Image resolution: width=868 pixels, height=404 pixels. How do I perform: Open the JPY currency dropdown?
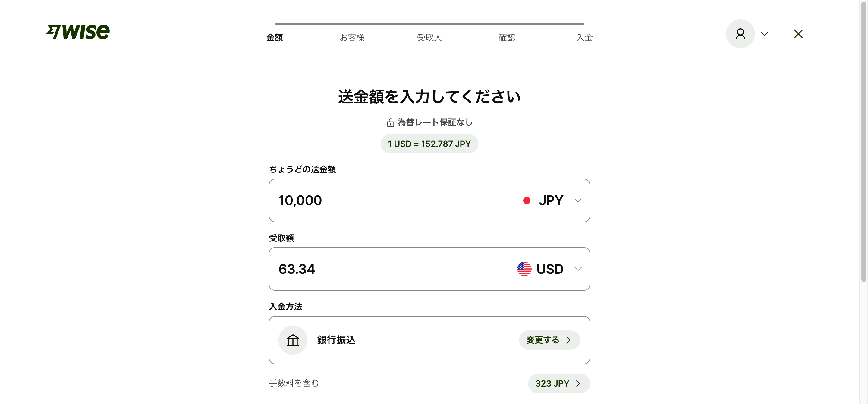pos(577,200)
